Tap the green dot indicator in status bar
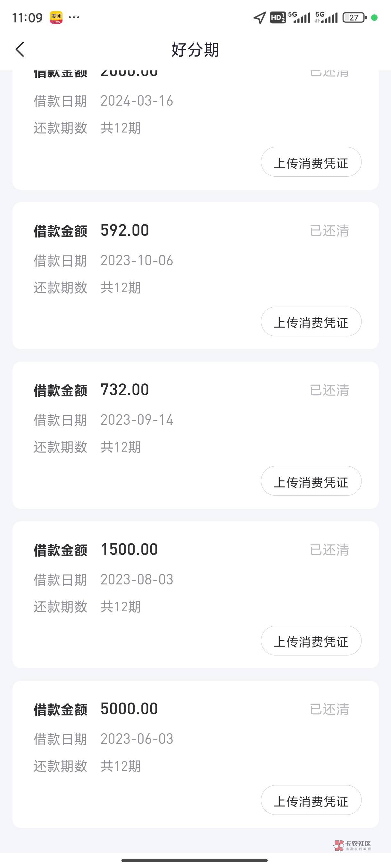The height and width of the screenshot is (868, 391). click(374, 18)
